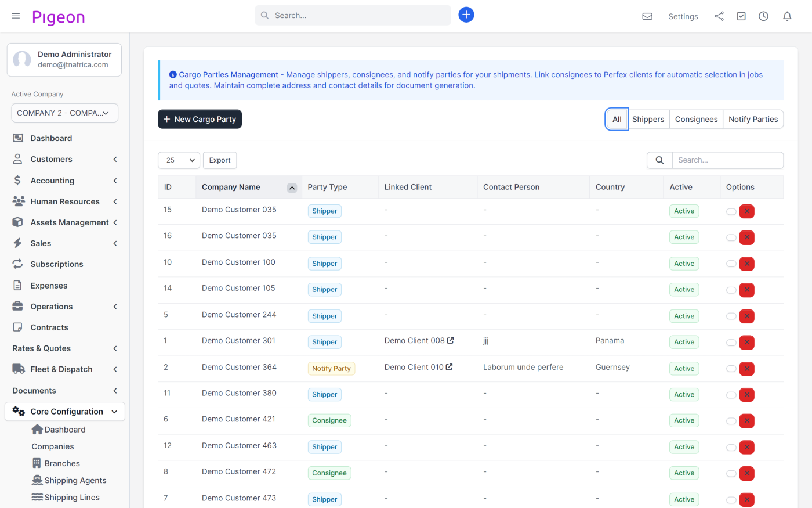Select the All filter tab
The width and height of the screenshot is (812, 508).
(617, 119)
